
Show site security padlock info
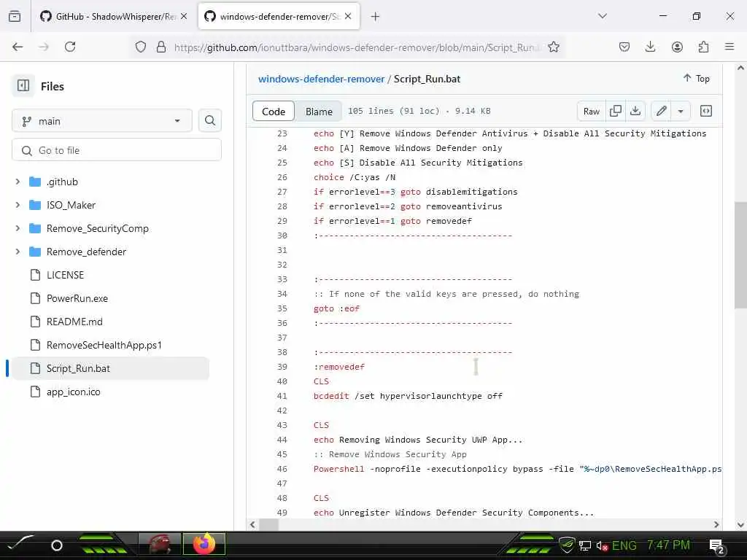(161, 47)
